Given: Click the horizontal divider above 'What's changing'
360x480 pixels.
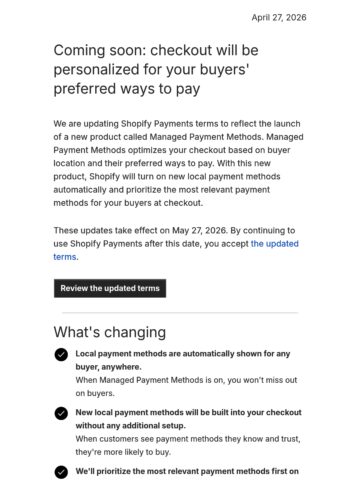Looking at the screenshot, I should coord(180,313).
